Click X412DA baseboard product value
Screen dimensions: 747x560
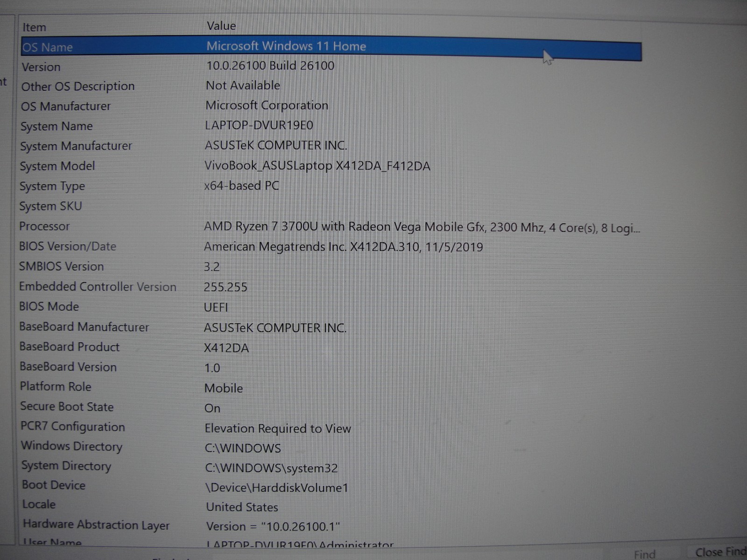click(226, 349)
